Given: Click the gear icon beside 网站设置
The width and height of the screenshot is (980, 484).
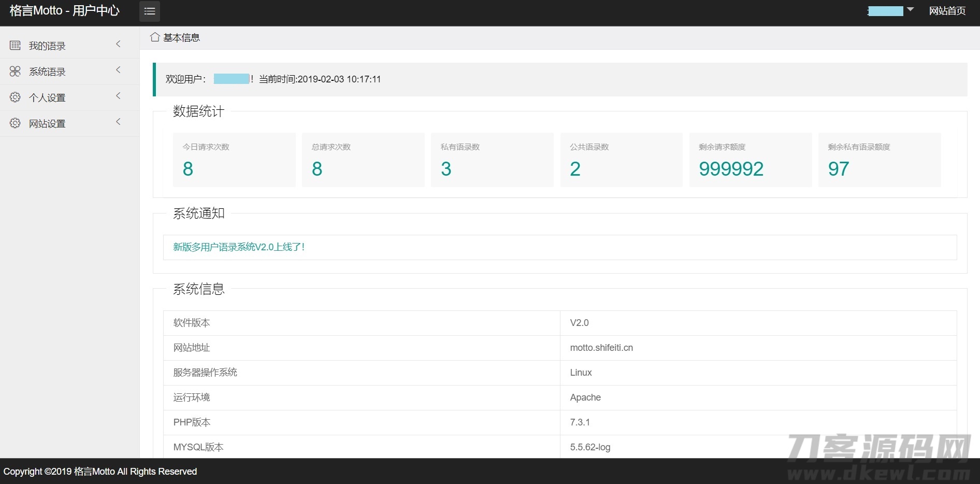Looking at the screenshot, I should [x=15, y=123].
